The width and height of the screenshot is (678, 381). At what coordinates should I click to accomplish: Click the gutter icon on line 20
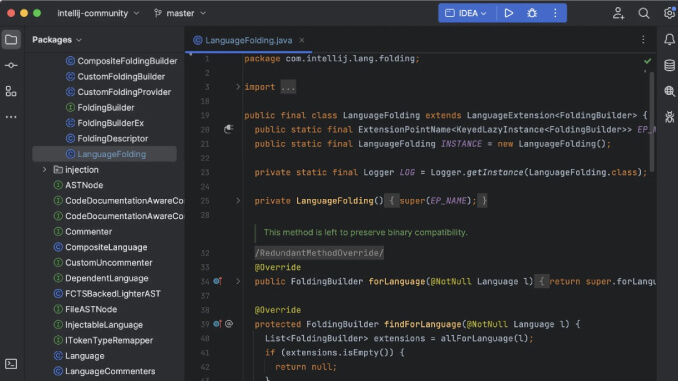(228, 129)
